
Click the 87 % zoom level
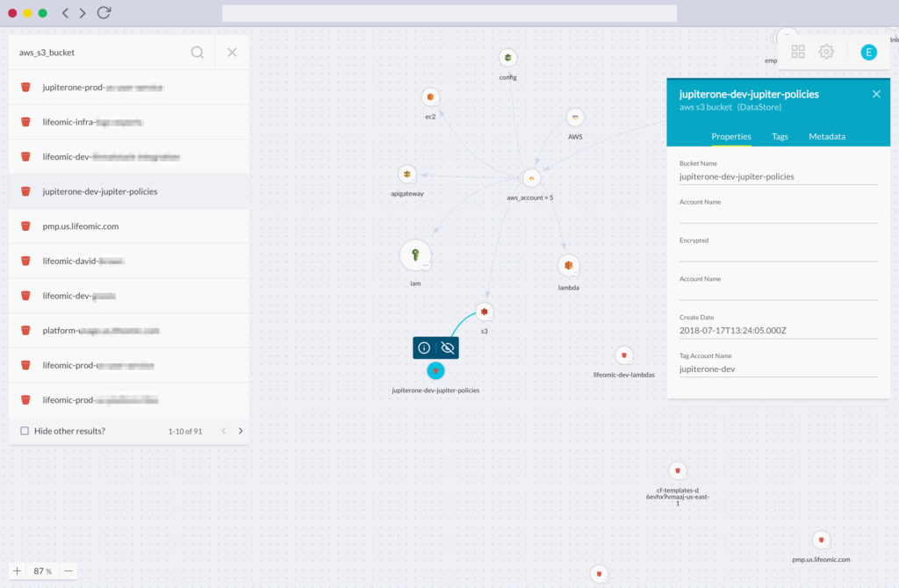[42, 570]
